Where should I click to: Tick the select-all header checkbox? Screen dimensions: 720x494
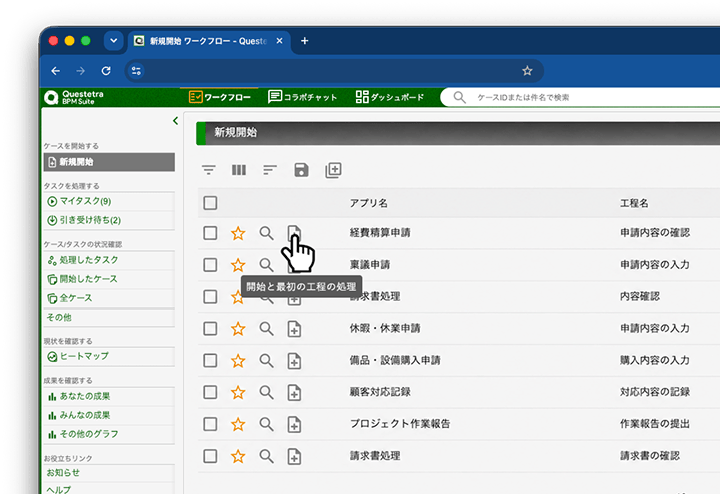(x=210, y=203)
